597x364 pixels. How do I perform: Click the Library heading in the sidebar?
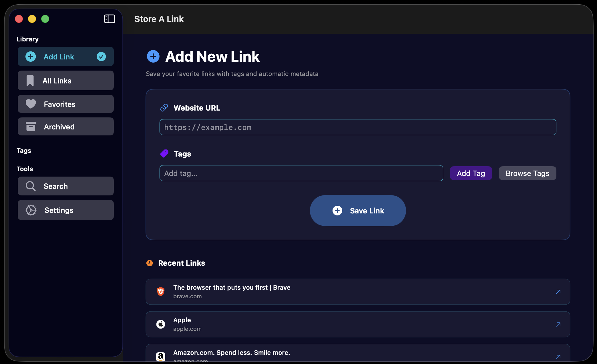tap(27, 39)
